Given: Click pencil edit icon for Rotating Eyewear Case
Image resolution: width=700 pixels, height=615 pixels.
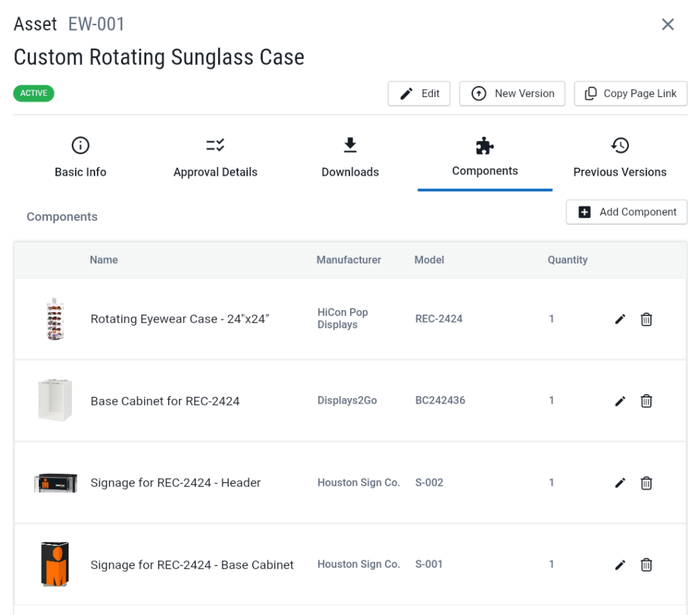Looking at the screenshot, I should [620, 319].
